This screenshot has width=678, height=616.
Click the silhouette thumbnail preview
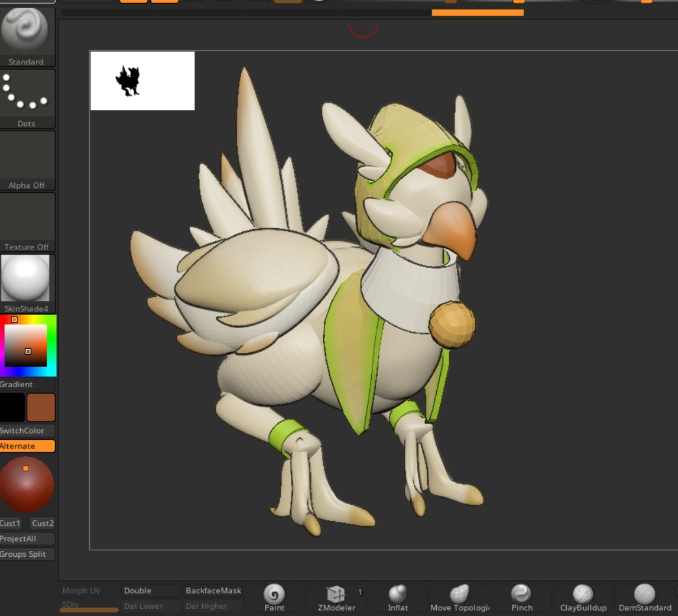pyautogui.click(x=142, y=81)
